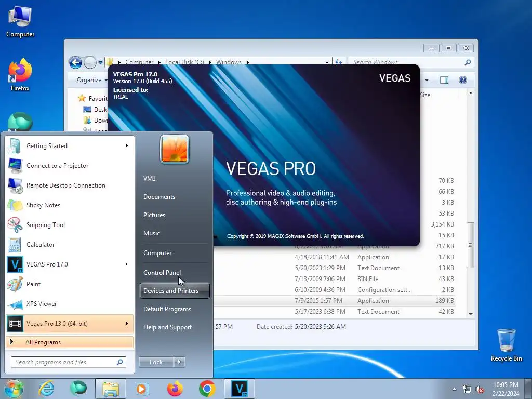Open Windows Media Player from taskbar
Viewport: 532px width, 399px height.
tap(142, 389)
